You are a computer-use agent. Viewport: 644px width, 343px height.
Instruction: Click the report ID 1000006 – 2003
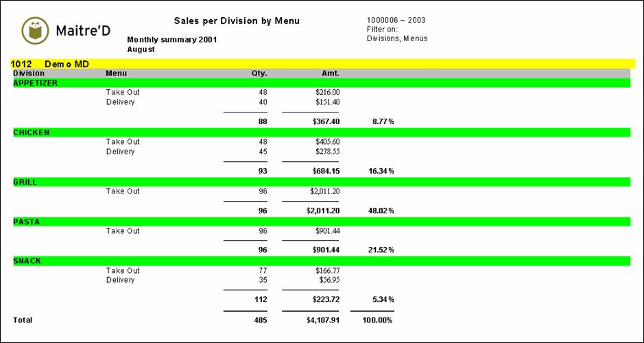pos(396,21)
